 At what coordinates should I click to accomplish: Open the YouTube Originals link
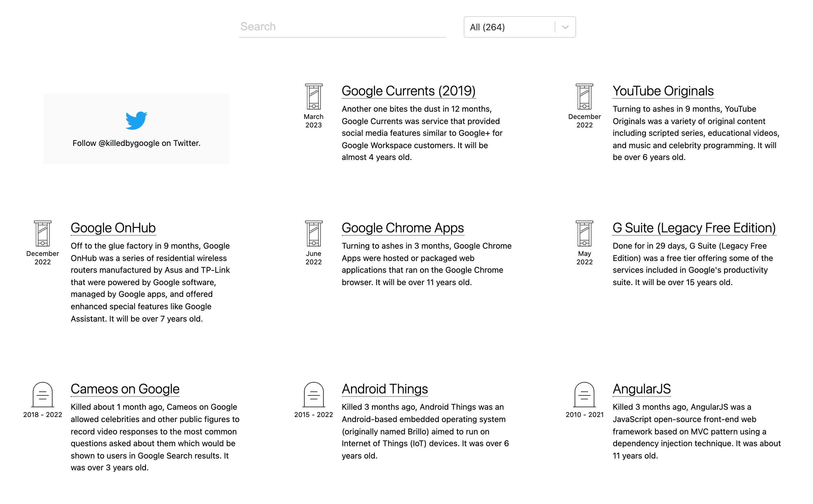pos(663,91)
